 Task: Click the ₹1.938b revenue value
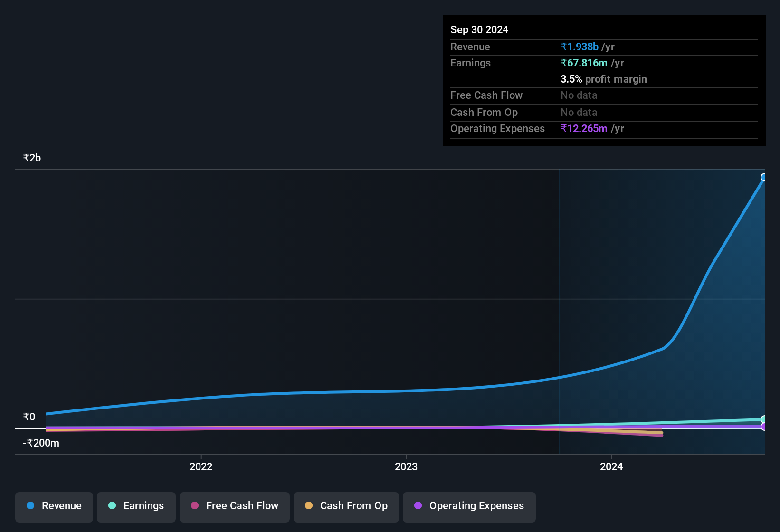580,47
